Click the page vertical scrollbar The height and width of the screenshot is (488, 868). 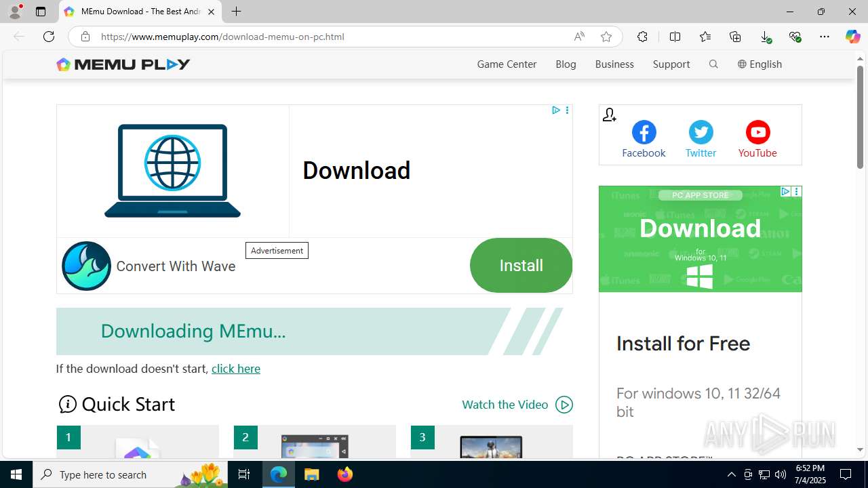click(860, 117)
